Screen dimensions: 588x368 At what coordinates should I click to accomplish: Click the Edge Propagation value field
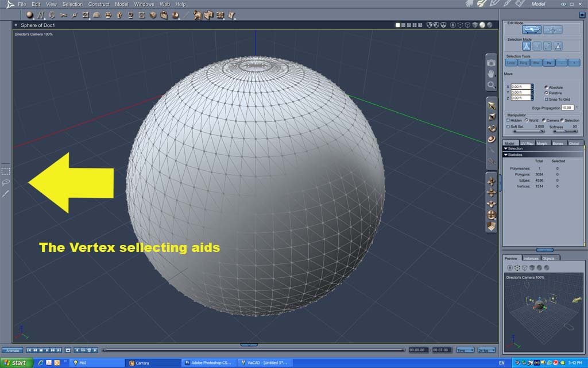pos(568,108)
